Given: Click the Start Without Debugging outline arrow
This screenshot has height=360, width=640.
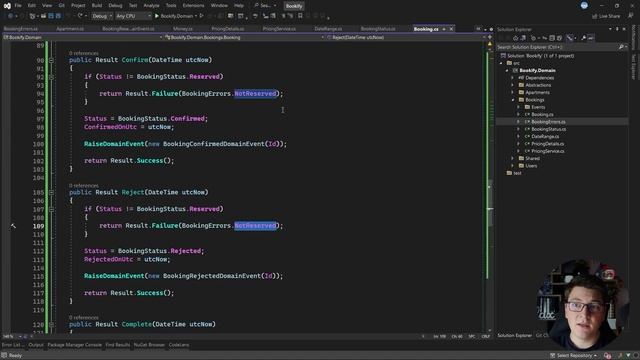Looking at the screenshot, I should pos(201,16).
